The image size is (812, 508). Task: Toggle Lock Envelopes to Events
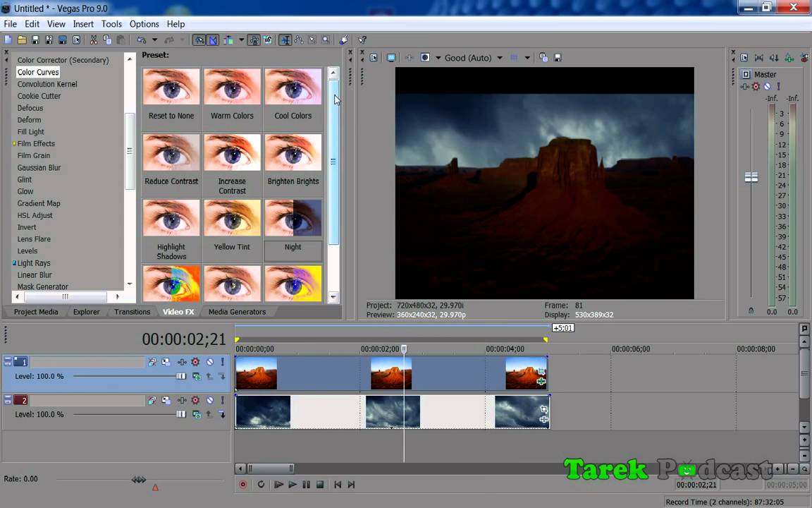point(253,40)
